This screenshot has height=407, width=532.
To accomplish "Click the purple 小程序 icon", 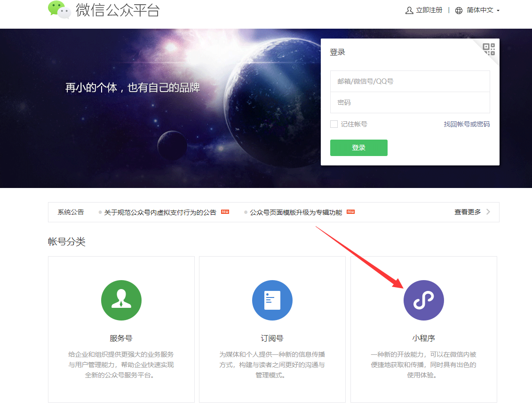I will (x=423, y=300).
